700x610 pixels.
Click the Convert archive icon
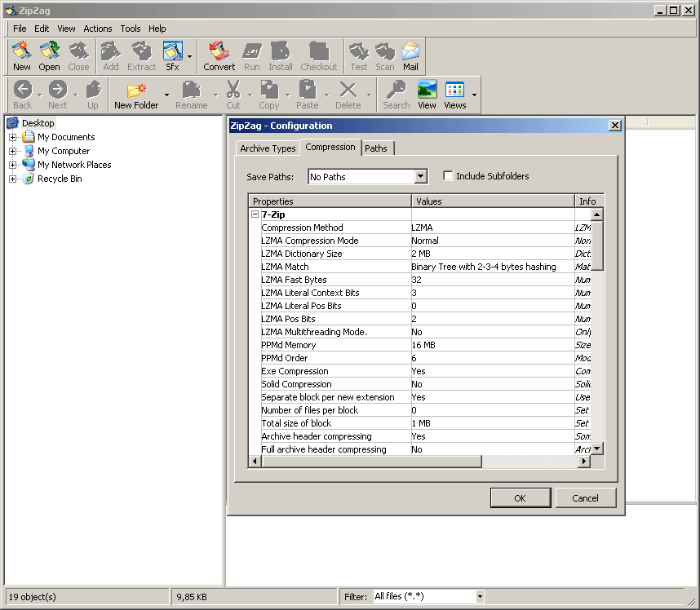tap(219, 56)
